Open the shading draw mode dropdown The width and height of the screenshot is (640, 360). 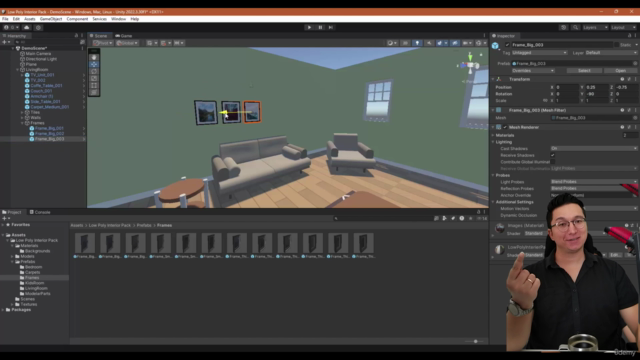tap(392, 43)
